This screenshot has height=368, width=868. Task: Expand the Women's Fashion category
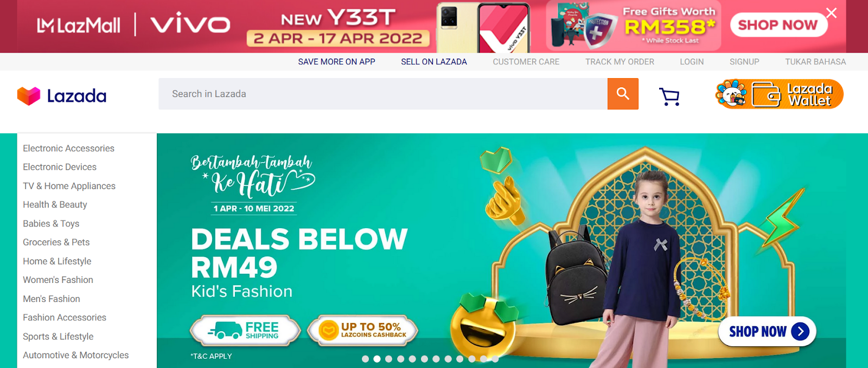[58, 280]
